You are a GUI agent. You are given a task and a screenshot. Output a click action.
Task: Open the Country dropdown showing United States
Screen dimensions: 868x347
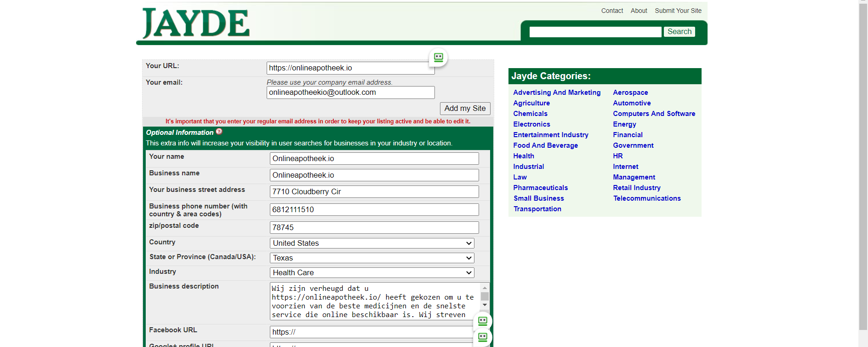(372, 243)
